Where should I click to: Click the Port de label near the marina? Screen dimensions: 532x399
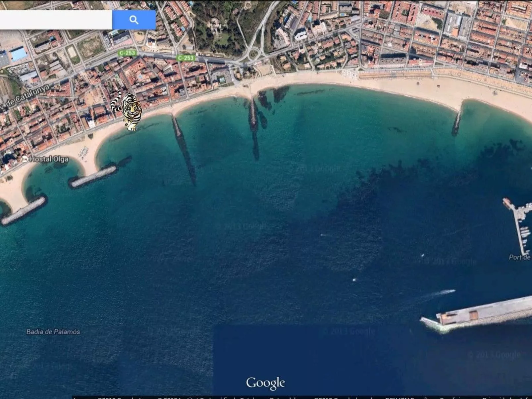tap(520, 257)
